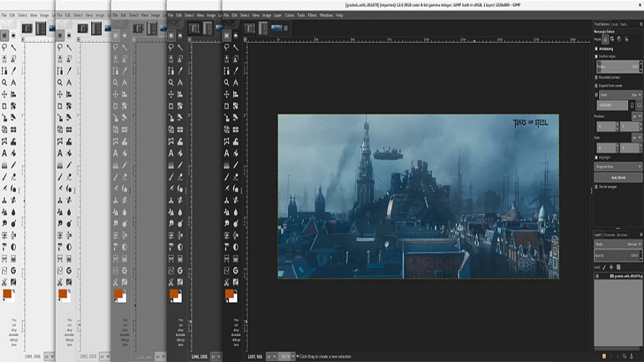The width and height of the screenshot is (644, 362).
Task: Open the Position unit px dropdown
Action: coord(636,116)
